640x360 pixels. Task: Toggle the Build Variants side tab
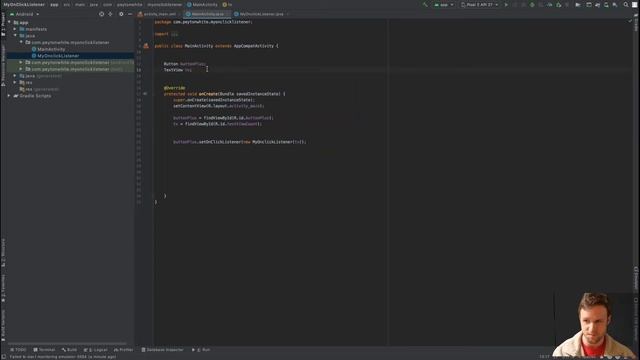point(3,324)
